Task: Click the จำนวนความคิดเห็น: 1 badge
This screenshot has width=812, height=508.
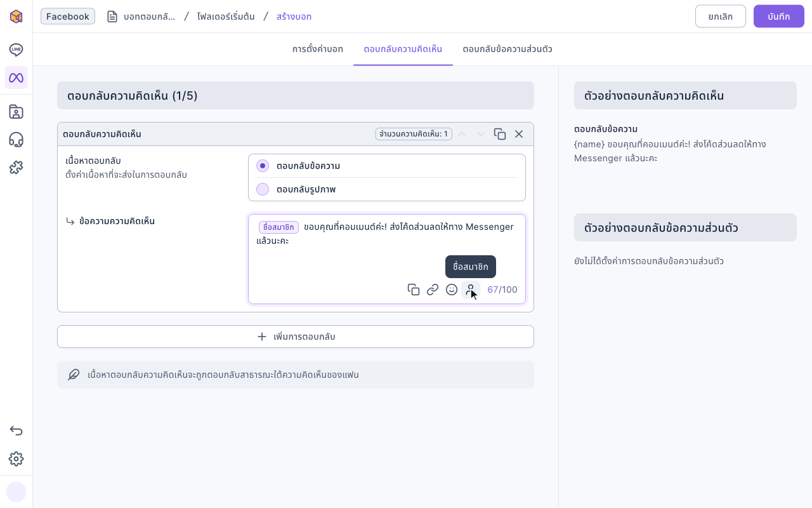Action: [x=414, y=134]
